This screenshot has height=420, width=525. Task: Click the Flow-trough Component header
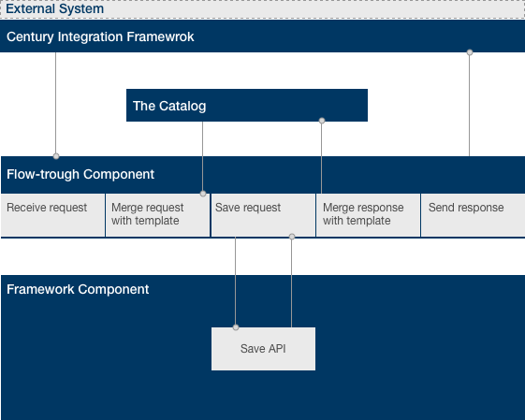pyautogui.click(x=263, y=175)
